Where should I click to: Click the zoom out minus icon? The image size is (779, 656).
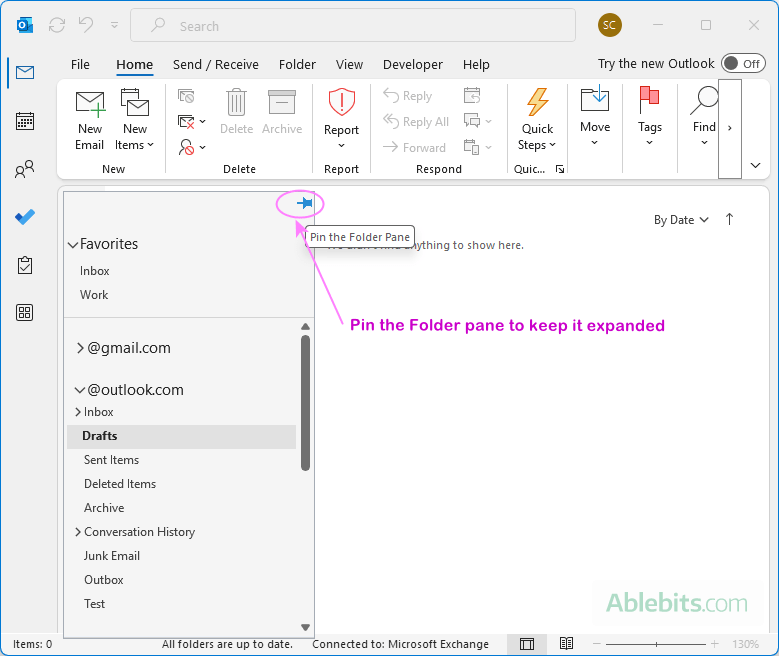(x=597, y=644)
